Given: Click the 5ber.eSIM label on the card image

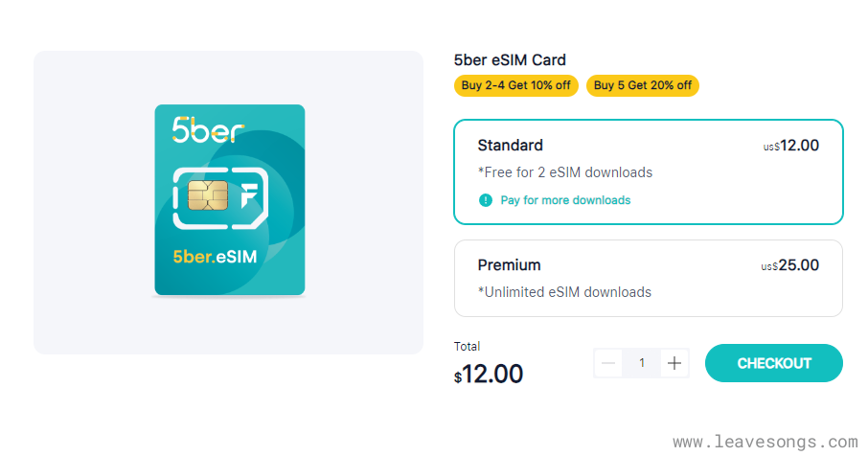Looking at the screenshot, I should [x=215, y=257].
